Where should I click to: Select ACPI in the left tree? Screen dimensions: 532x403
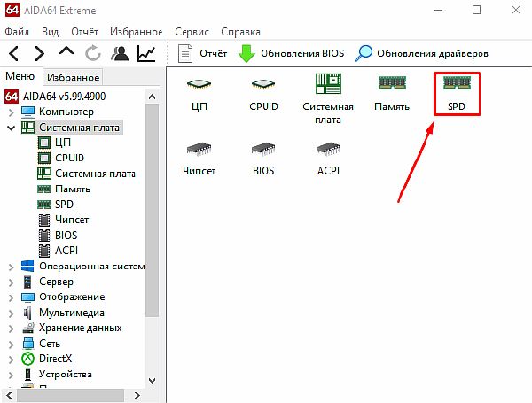(x=66, y=251)
